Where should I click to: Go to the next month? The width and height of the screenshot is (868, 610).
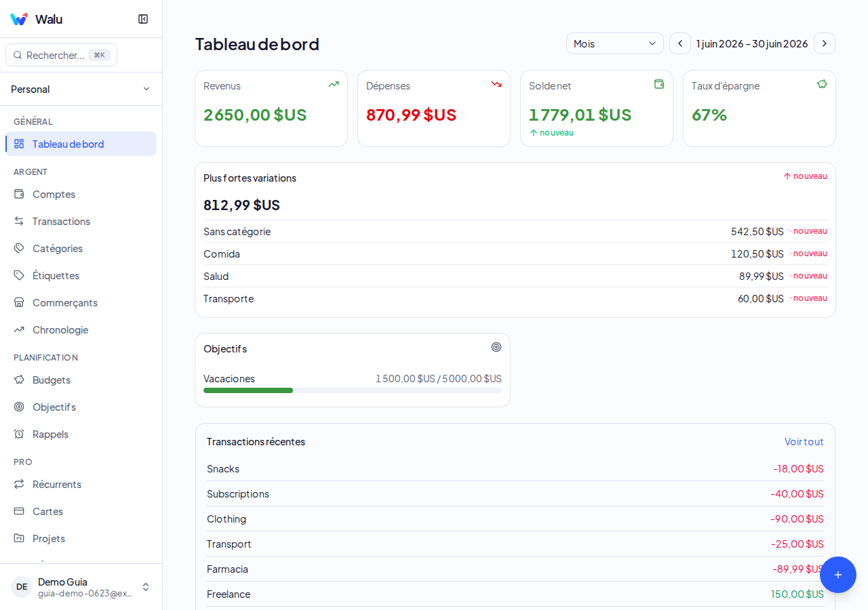click(825, 43)
